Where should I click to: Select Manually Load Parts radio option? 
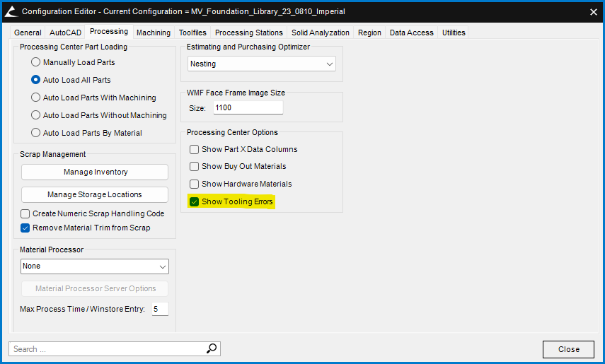point(36,62)
